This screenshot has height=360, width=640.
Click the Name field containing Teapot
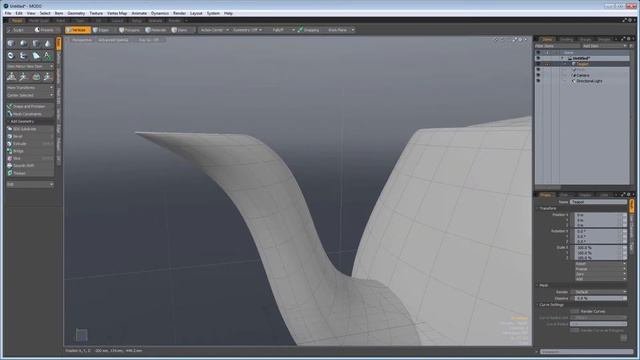598,202
